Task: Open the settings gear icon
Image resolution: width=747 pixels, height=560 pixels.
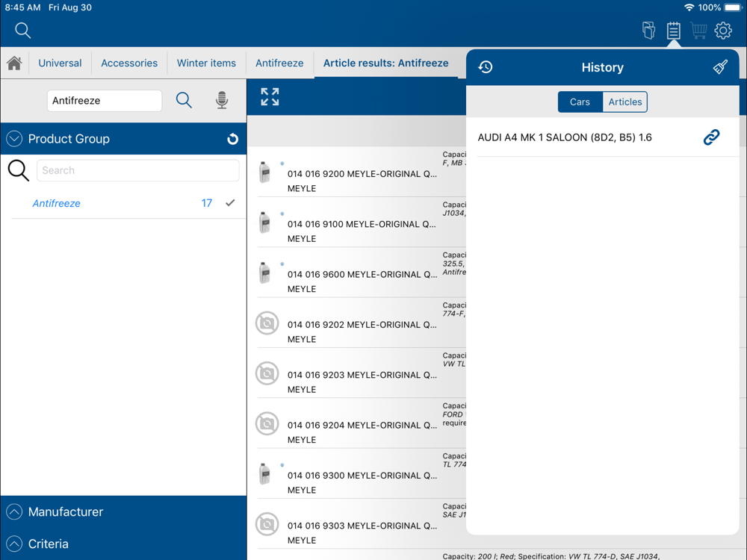Action: 723,31
